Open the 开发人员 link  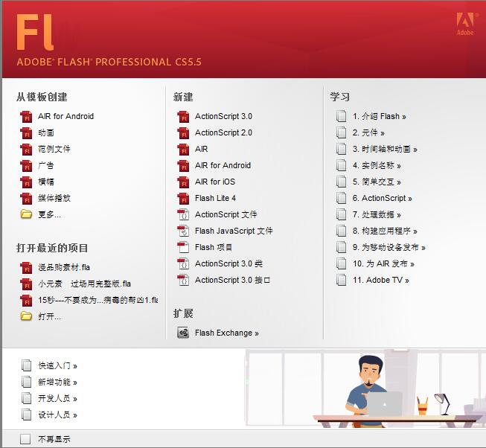coord(57,398)
